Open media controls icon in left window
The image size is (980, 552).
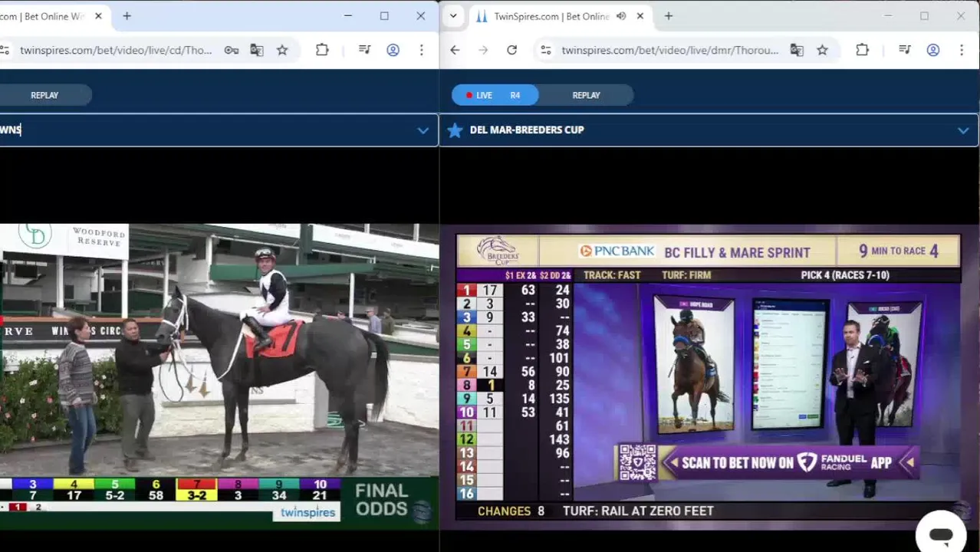pos(364,50)
